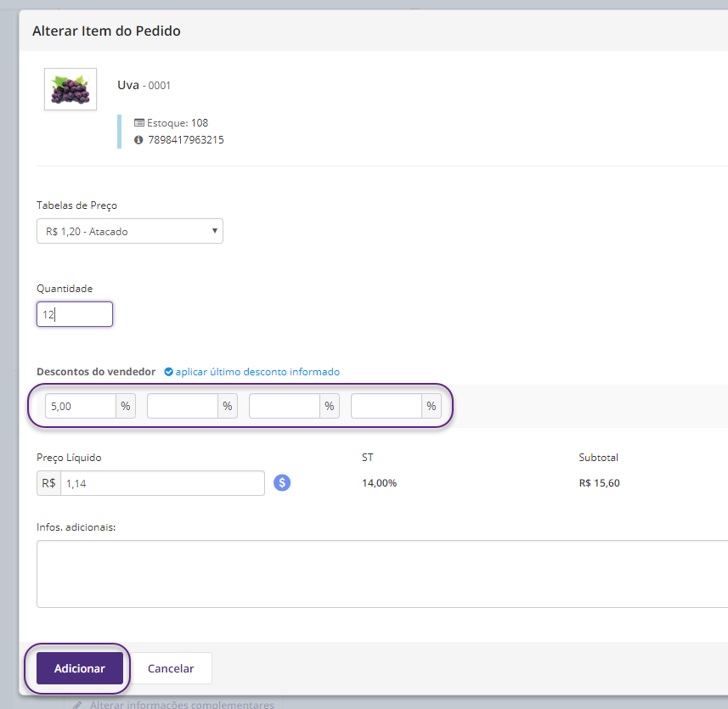Click the Estoque: 108 text
The image size is (728, 709).
(178, 123)
